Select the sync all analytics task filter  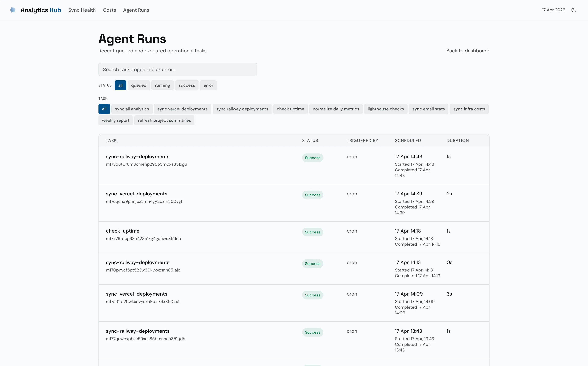(132, 109)
